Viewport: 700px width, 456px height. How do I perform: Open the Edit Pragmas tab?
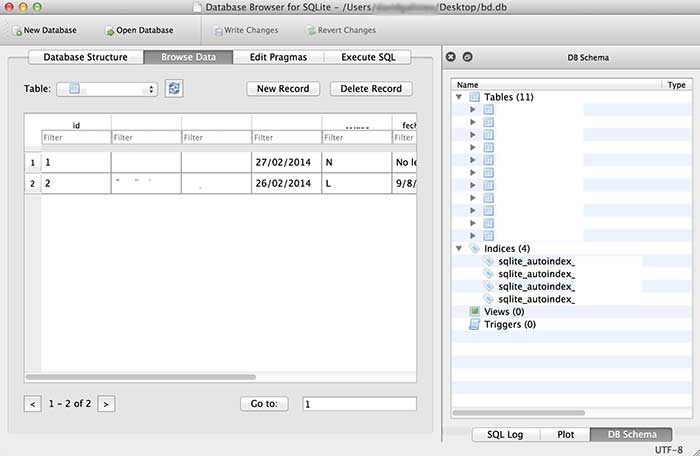[278, 57]
